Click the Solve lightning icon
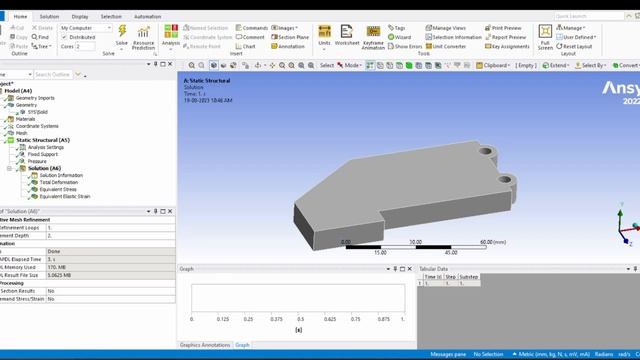640x360 pixels. [x=122, y=31]
